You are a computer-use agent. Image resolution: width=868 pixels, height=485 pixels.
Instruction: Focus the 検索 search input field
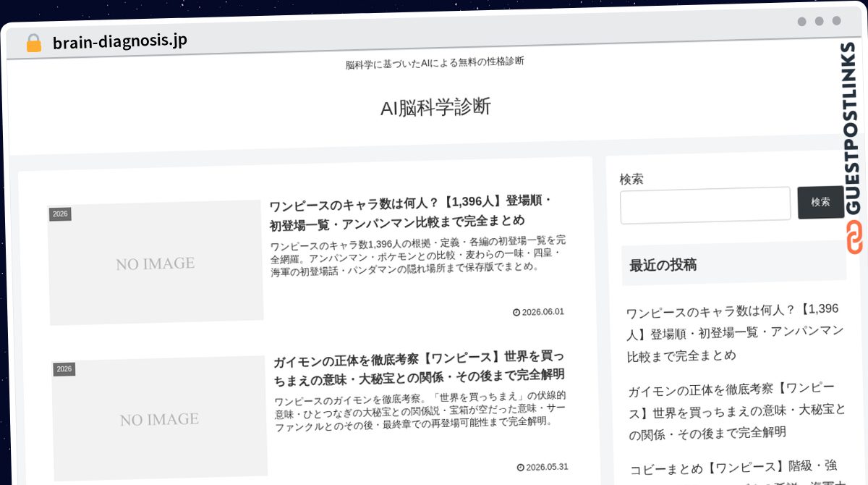(x=705, y=205)
